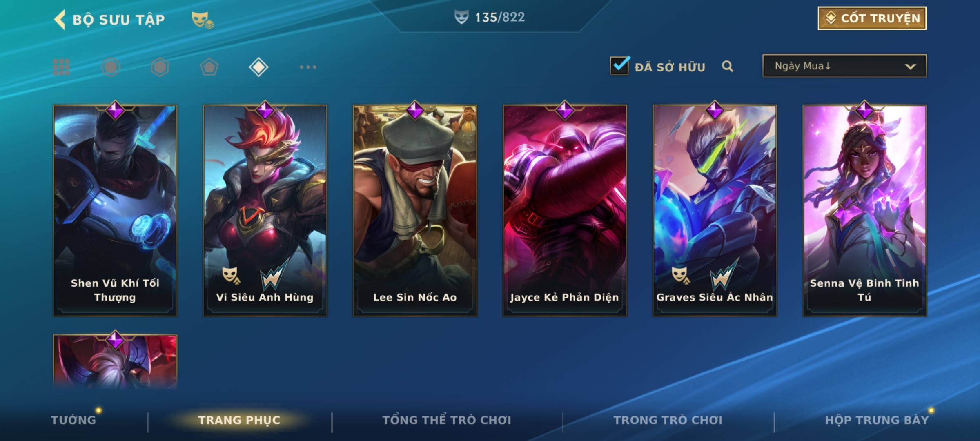Select the Lee Sin Nốc Ao skin card
This screenshot has height=441, width=980.
point(415,211)
